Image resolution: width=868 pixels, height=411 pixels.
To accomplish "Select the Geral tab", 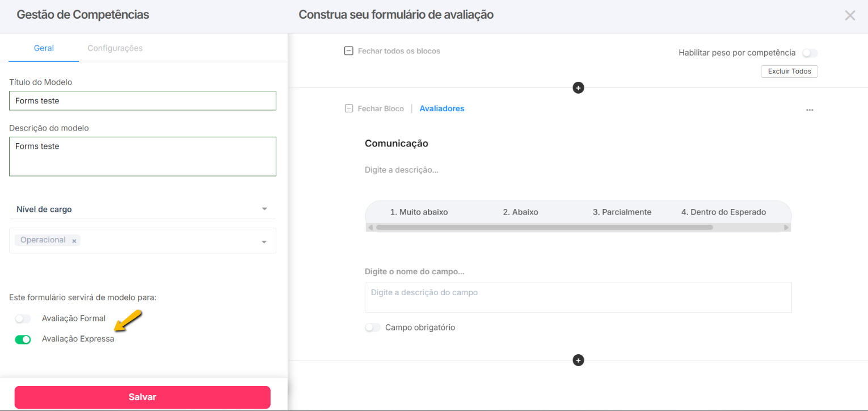I will (x=44, y=48).
